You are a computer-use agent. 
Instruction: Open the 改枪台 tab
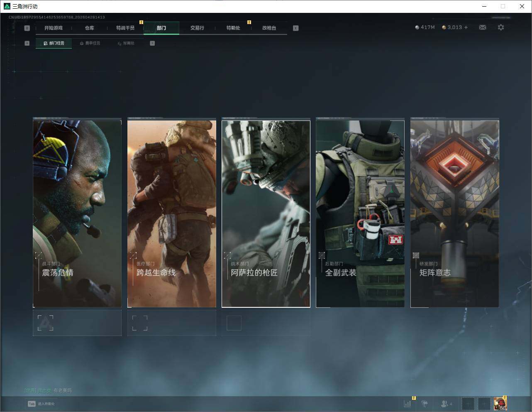269,28
